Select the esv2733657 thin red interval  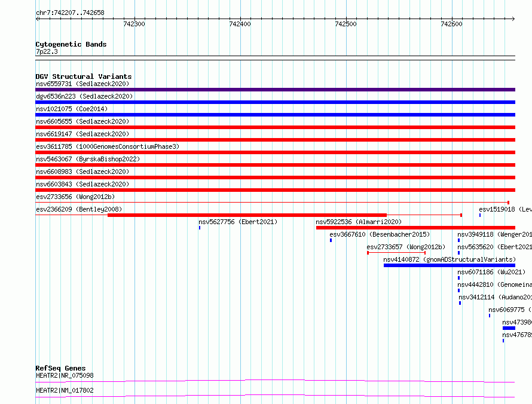396,253
